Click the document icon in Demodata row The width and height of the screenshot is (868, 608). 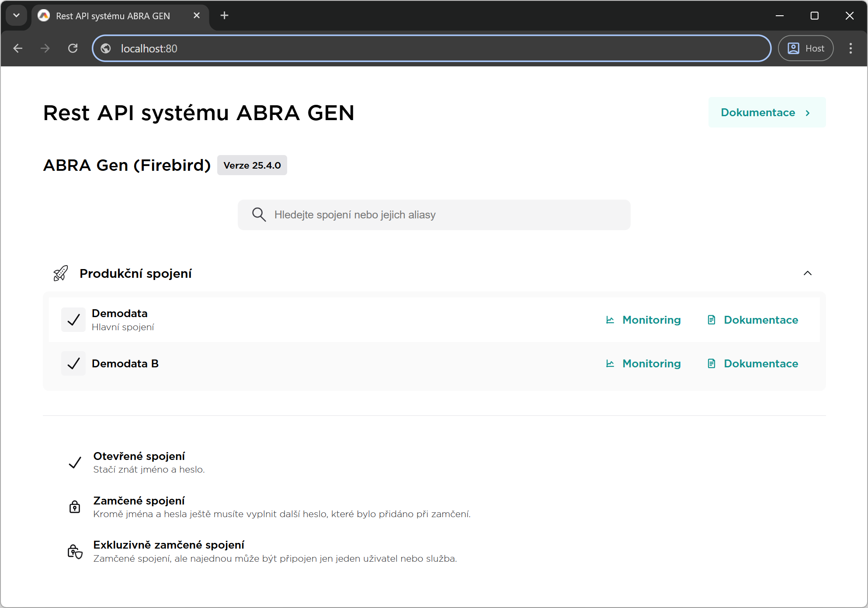[712, 320]
